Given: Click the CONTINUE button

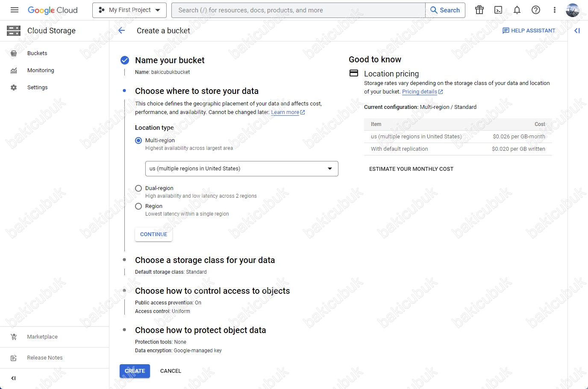Looking at the screenshot, I should (154, 234).
